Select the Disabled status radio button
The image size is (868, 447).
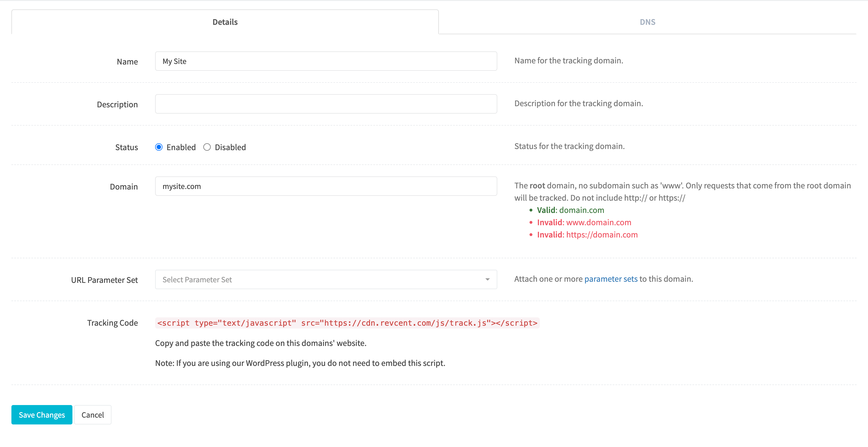(207, 147)
